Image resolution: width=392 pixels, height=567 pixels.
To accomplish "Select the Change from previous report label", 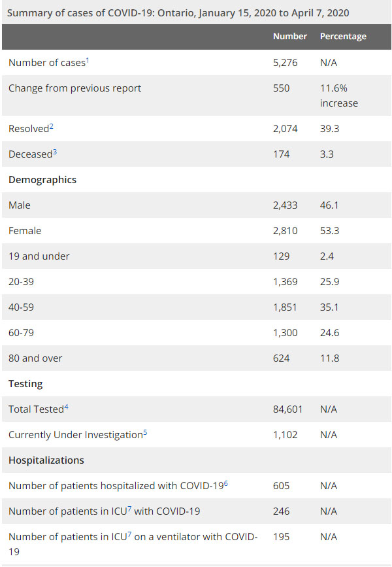I will click(74, 88).
